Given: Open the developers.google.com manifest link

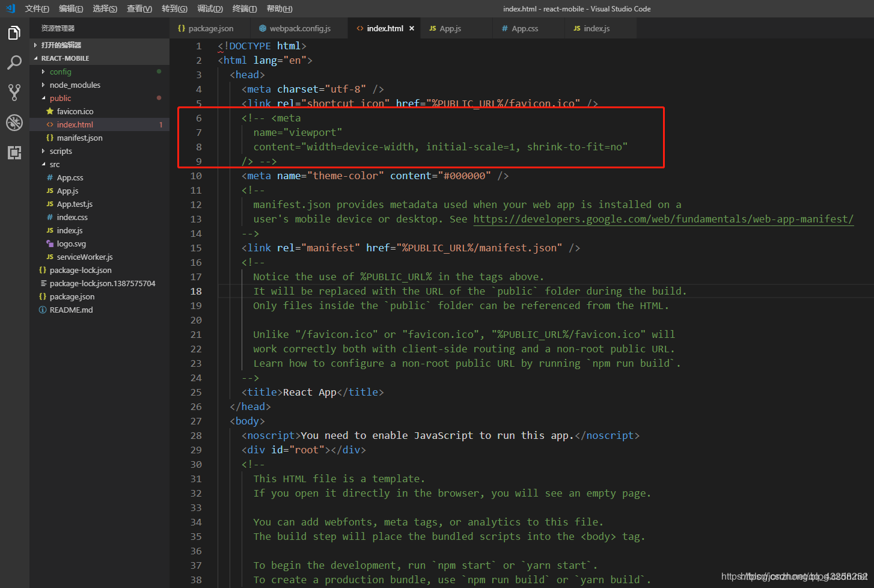Looking at the screenshot, I should (663, 219).
